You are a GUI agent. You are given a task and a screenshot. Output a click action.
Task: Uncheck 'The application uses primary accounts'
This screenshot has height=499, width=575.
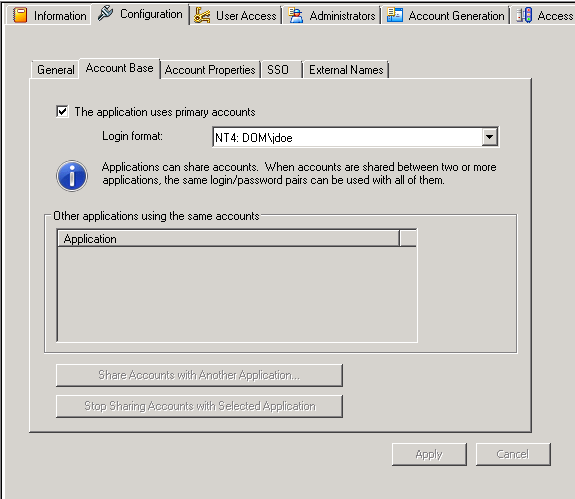[x=62, y=111]
